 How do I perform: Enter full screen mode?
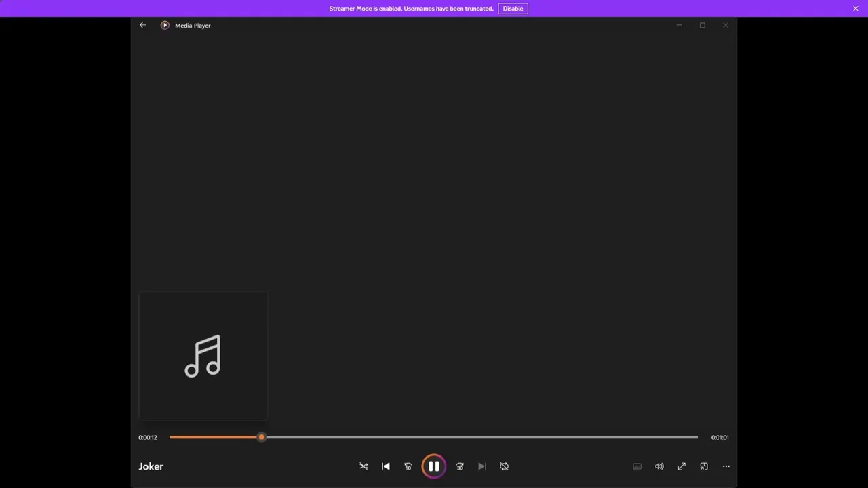[682, 466]
